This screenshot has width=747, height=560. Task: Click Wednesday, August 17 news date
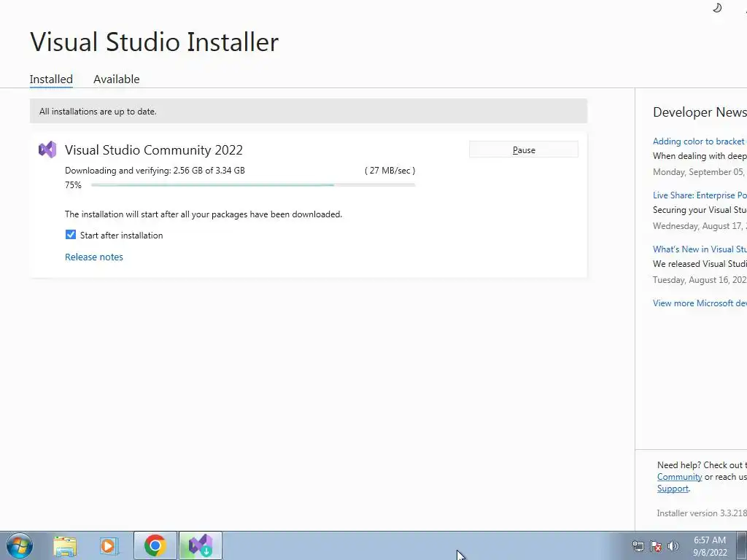pos(700,226)
